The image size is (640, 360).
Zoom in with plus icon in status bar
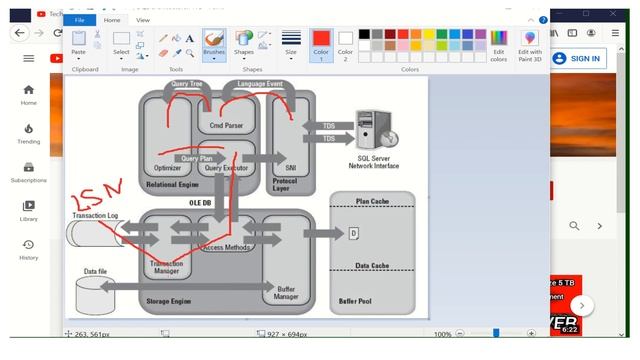pos(531,333)
